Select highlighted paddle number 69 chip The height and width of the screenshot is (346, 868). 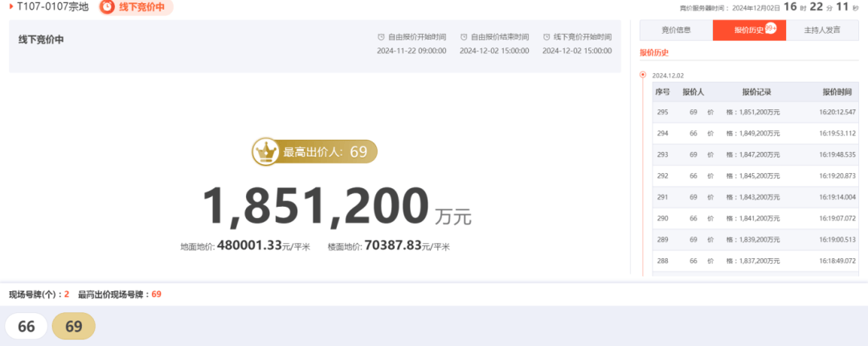[x=74, y=326]
